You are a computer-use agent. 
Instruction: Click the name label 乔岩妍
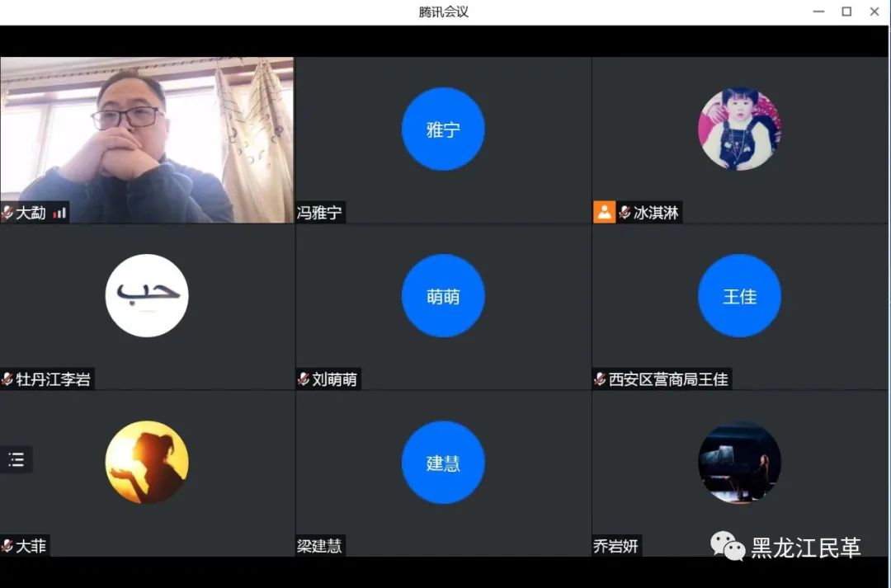pos(616,547)
